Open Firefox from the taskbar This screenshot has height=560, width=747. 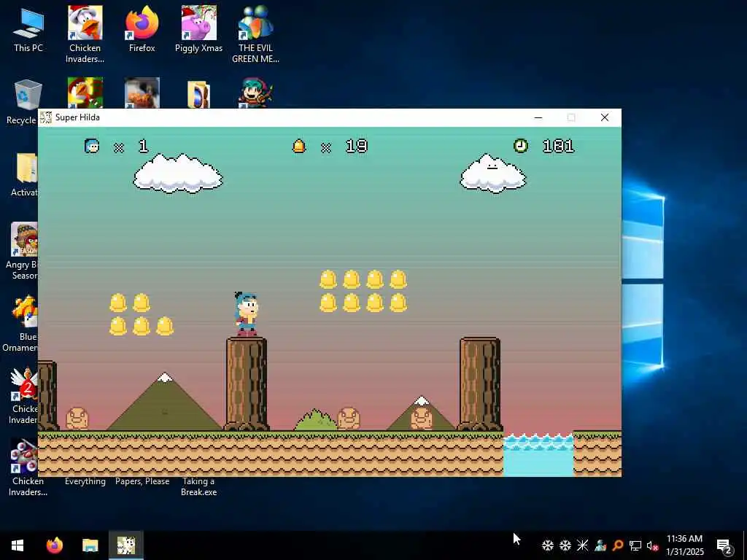(x=54, y=545)
